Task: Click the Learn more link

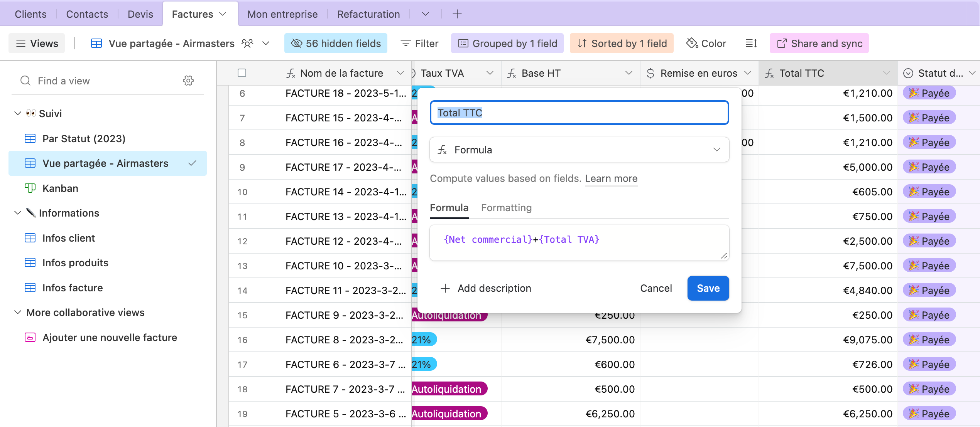Action: [x=611, y=178]
